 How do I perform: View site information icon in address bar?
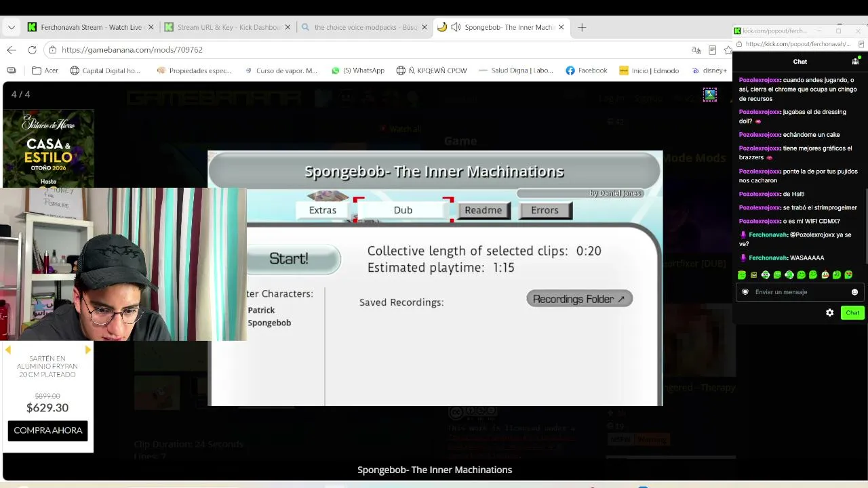pyautogui.click(x=52, y=49)
